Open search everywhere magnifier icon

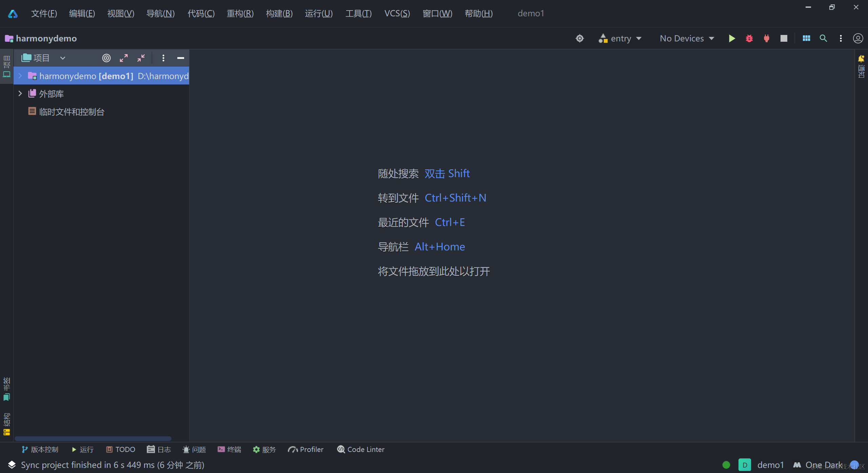coord(823,38)
